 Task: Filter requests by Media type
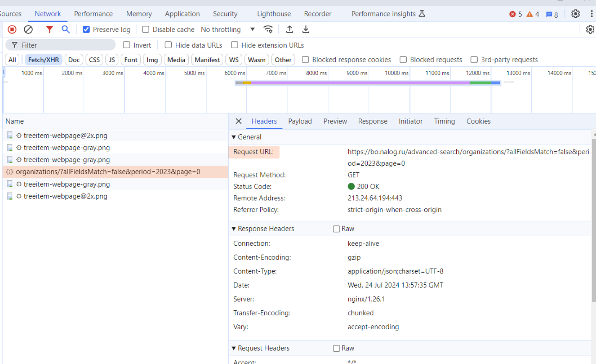176,60
